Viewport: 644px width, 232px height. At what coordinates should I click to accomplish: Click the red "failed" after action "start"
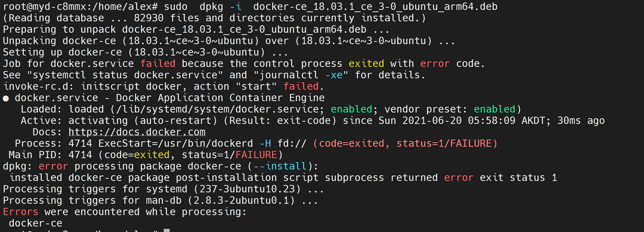click(x=301, y=87)
